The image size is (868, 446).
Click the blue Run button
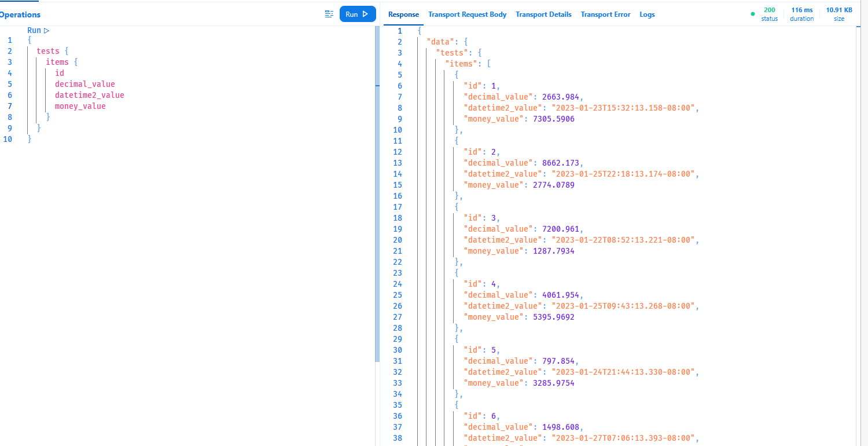pyautogui.click(x=357, y=14)
